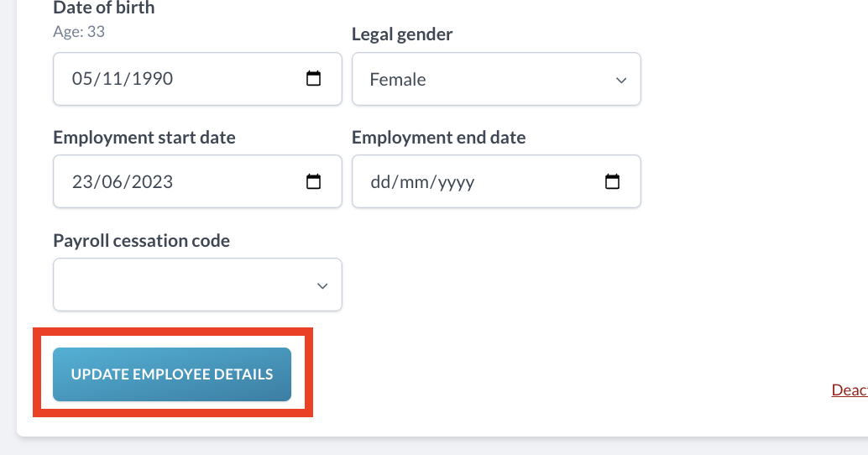868x455 pixels.
Task: Click the Deactivate link
Action: tap(849, 390)
